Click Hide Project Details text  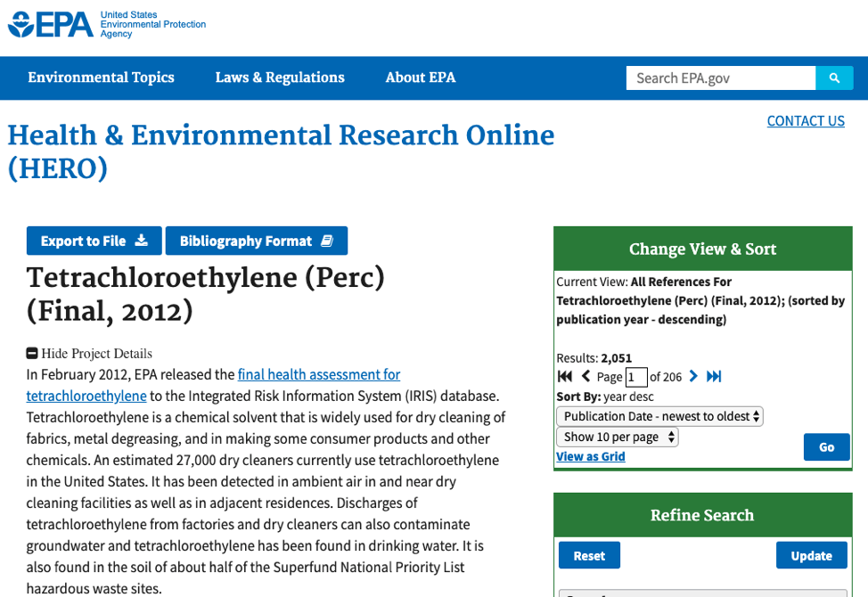click(96, 354)
